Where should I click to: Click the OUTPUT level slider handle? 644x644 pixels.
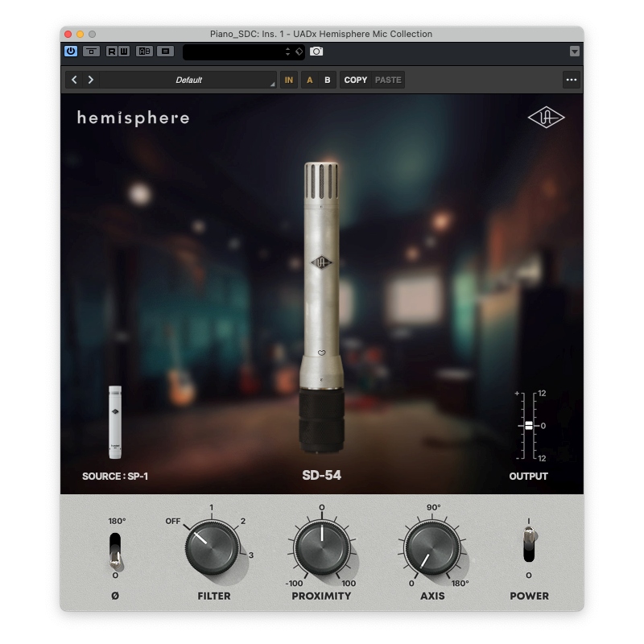click(x=529, y=426)
